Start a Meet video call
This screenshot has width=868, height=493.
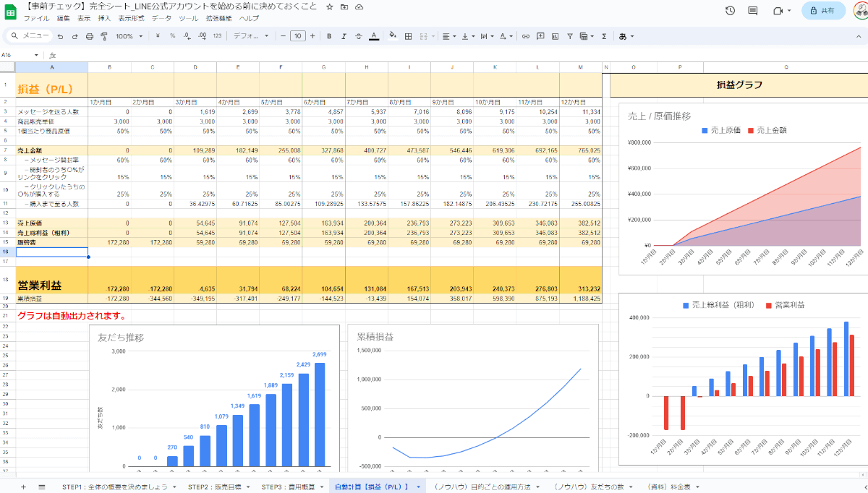(x=778, y=11)
